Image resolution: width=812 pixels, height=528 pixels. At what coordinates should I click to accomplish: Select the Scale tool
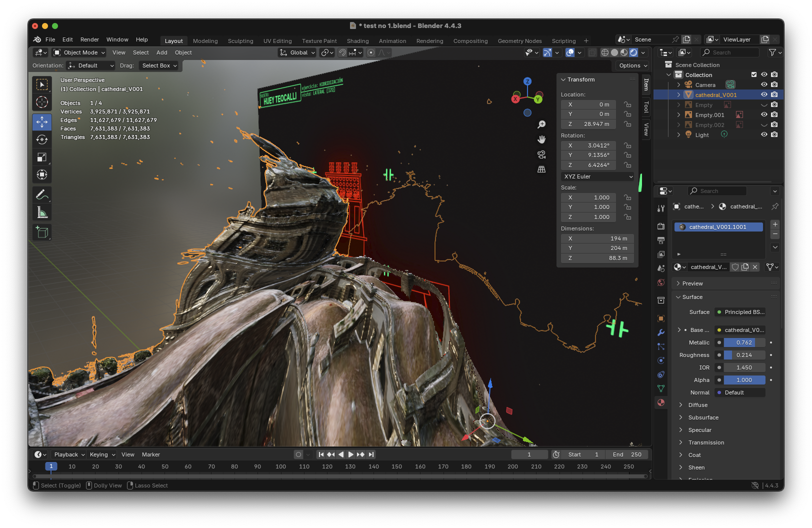pyautogui.click(x=42, y=157)
